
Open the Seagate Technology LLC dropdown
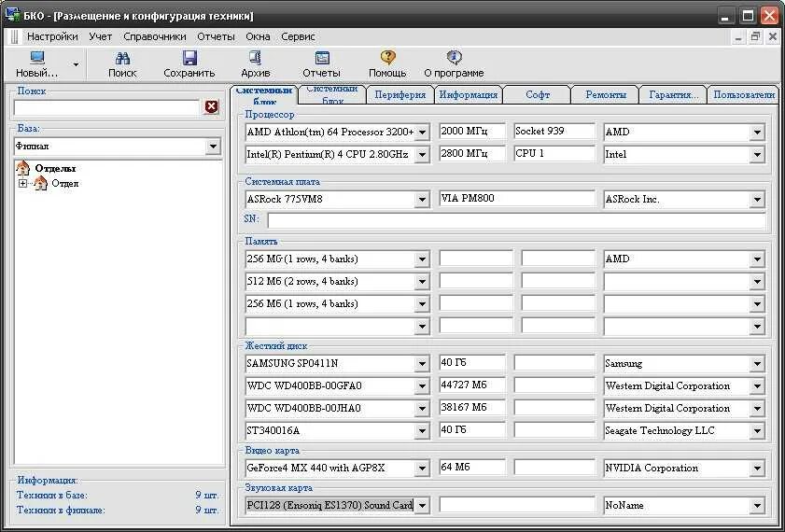point(757,430)
